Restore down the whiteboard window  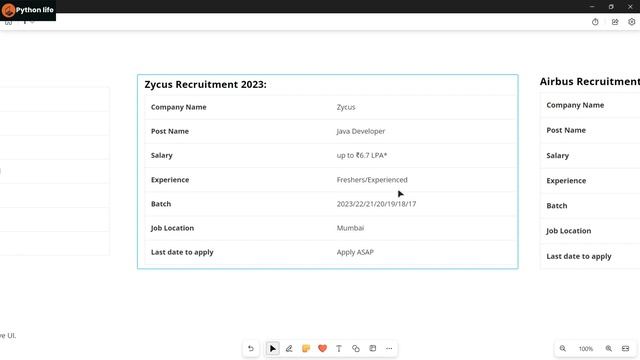pyautogui.click(x=611, y=7)
